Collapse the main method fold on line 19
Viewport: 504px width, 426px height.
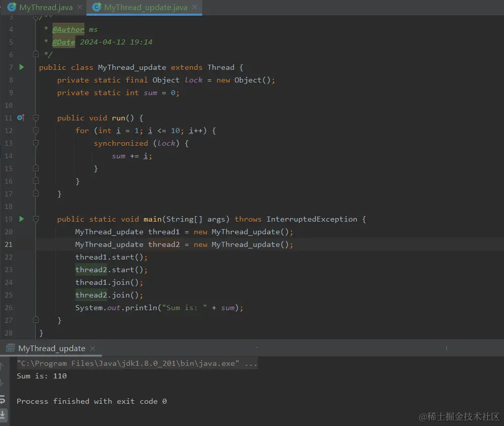coord(36,219)
